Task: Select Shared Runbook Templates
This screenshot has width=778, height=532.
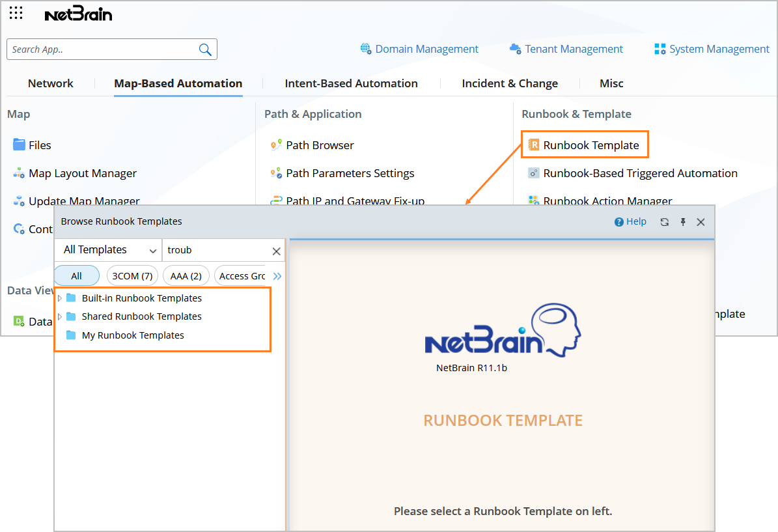Action: [x=141, y=316]
